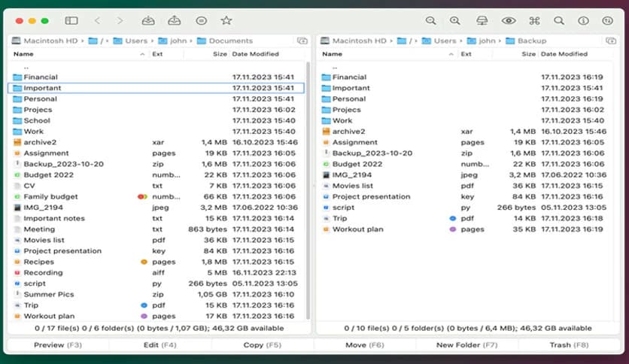Select IMG_2194 file in right pane
Image resolution: width=629 pixels, height=364 pixels.
[353, 174]
